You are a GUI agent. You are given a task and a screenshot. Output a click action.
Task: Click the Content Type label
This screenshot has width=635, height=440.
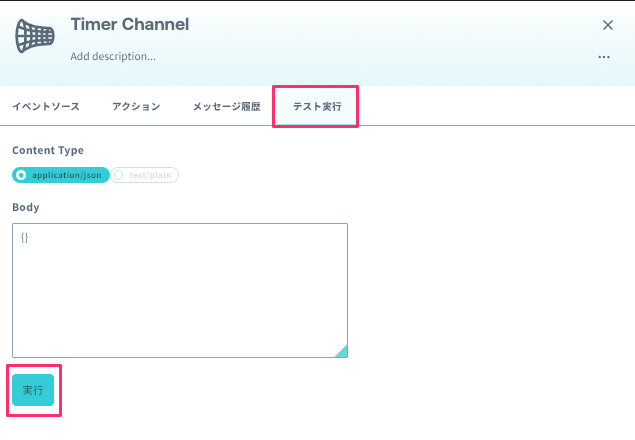[48, 150]
